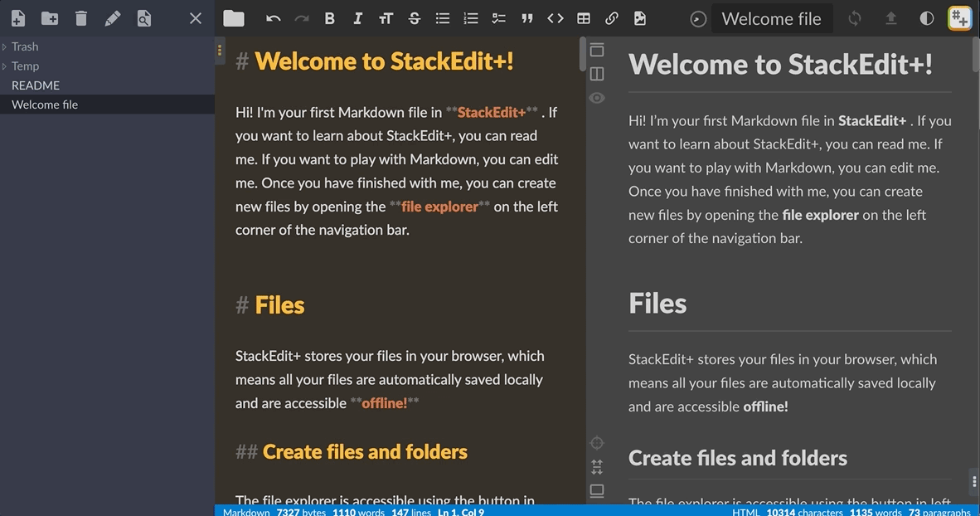
Task: Toggle the status bar visibility
Action: click(597, 491)
